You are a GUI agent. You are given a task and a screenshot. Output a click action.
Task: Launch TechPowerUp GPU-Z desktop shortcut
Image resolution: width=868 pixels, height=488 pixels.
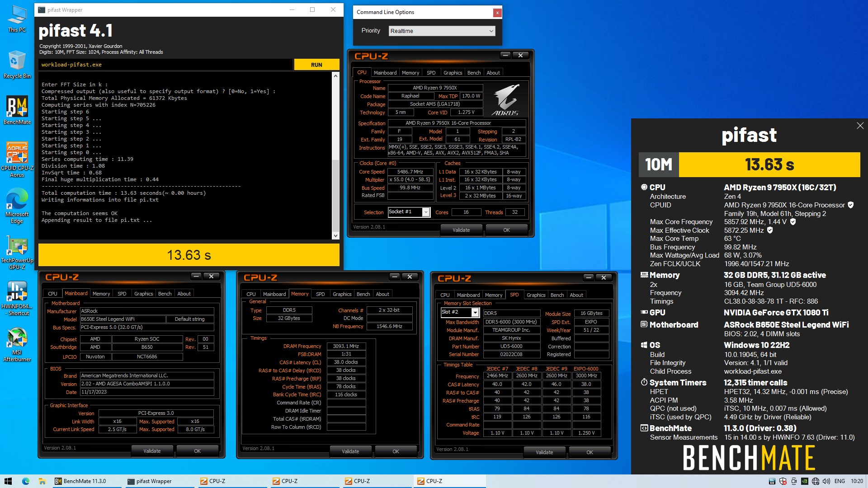[x=17, y=252]
